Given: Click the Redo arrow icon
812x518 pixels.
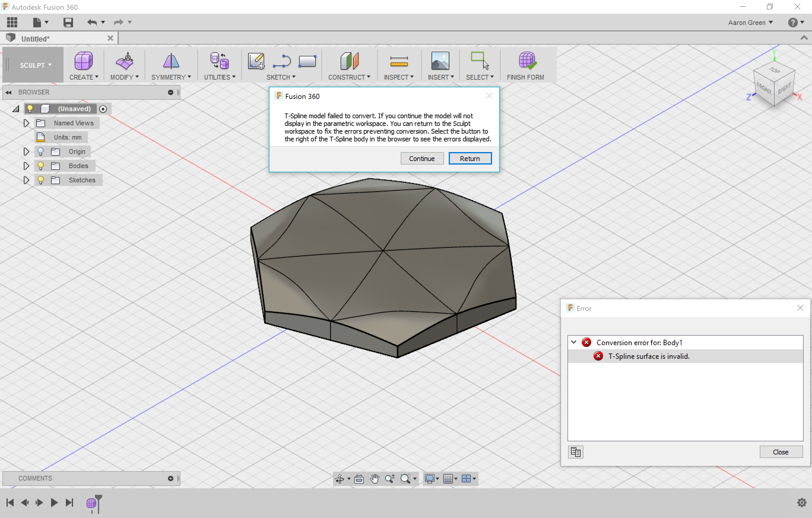Looking at the screenshot, I should tap(118, 22).
